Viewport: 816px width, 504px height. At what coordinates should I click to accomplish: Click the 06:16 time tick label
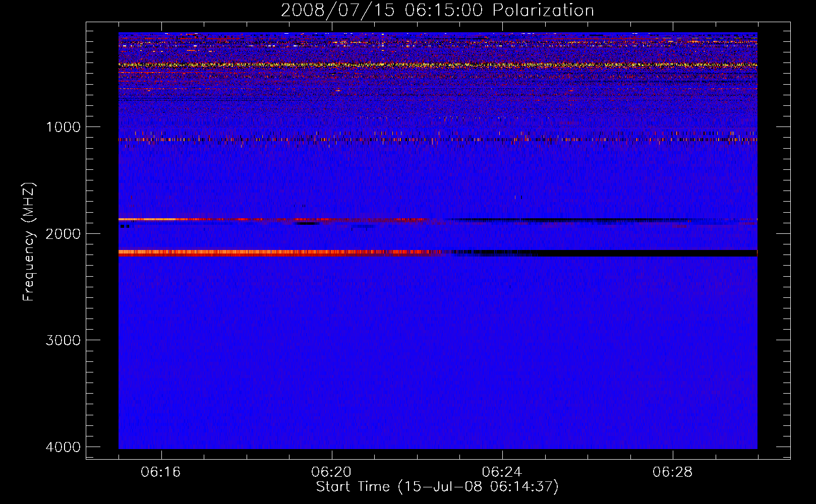(x=161, y=472)
